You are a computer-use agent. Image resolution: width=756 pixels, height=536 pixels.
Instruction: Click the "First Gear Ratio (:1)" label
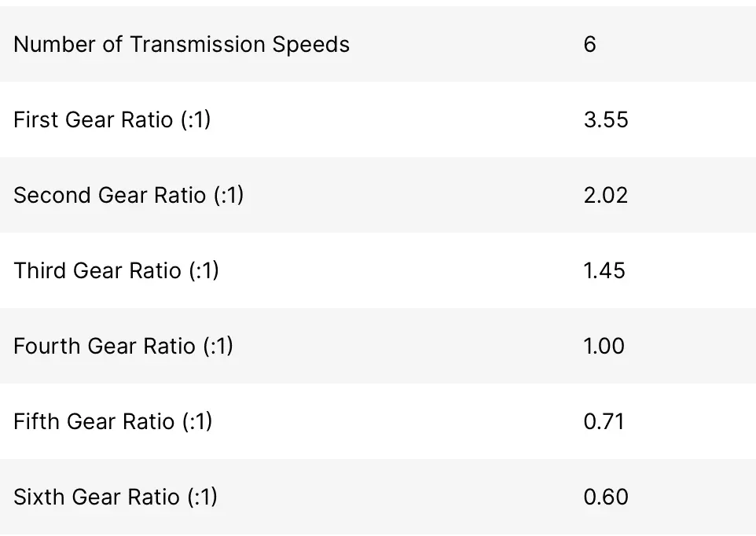pos(112,120)
